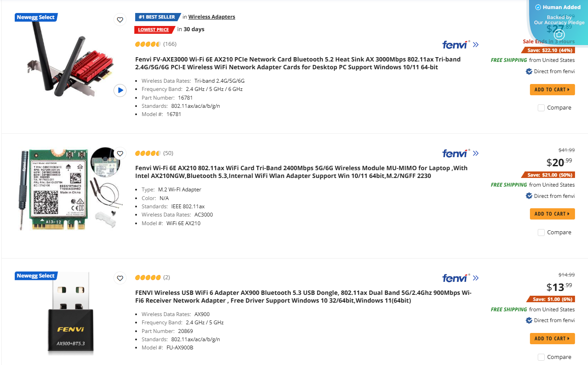Click the blue checkmark on Human Added badge

tap(537, 7)
